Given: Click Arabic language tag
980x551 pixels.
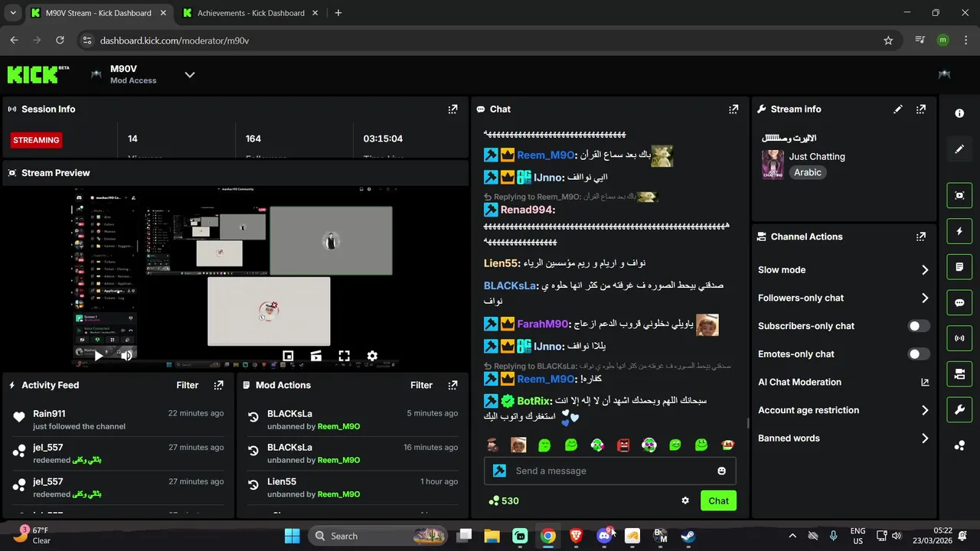Looking at the screenshot, I should [808, 173].
